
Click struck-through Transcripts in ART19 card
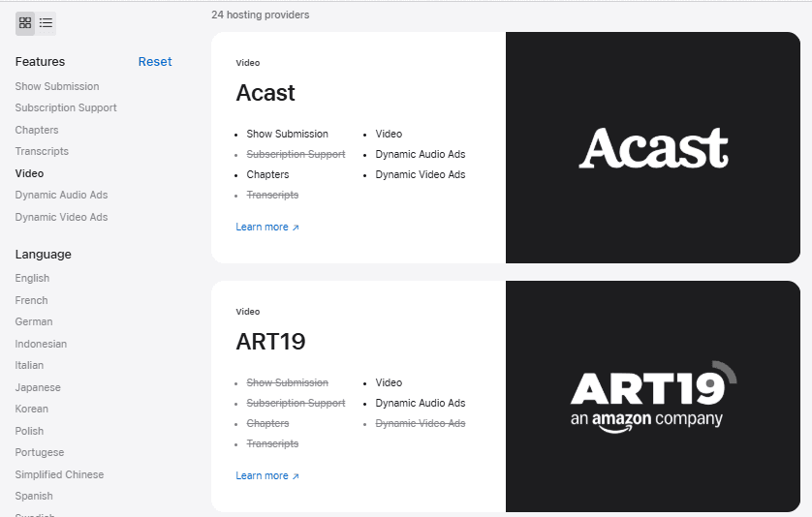click(272, 443)
